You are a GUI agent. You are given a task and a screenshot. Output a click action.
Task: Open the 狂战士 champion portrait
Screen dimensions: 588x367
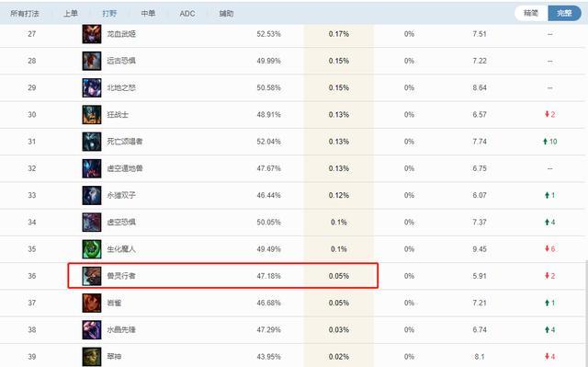pyautogui.click(x=92, y=114)
